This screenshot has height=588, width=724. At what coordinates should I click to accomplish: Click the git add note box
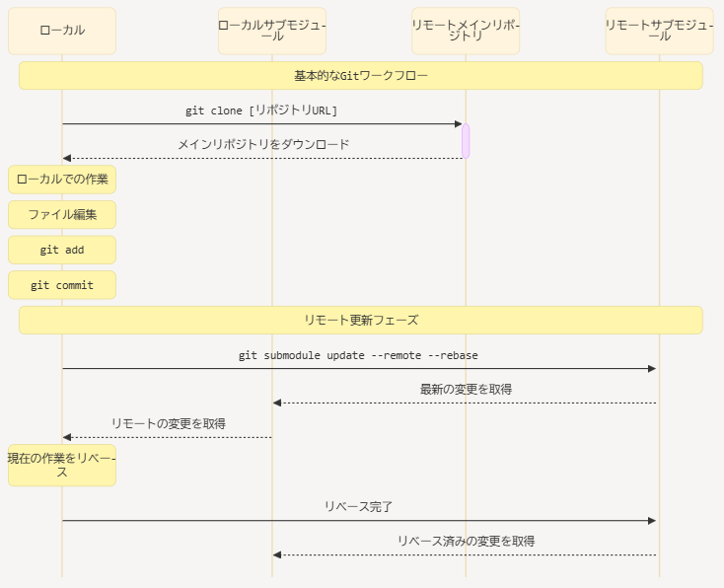point(62,250)
